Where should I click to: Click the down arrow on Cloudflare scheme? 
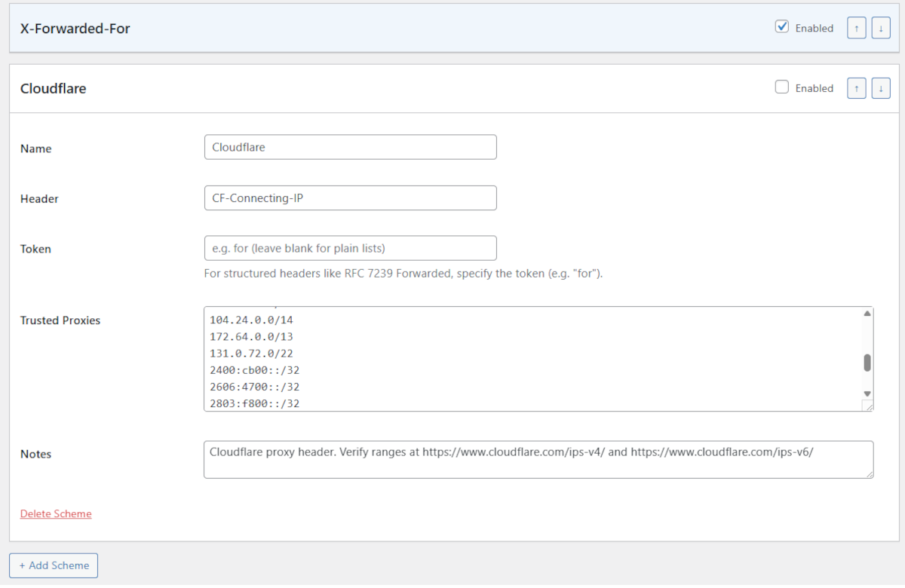[881, 87]
